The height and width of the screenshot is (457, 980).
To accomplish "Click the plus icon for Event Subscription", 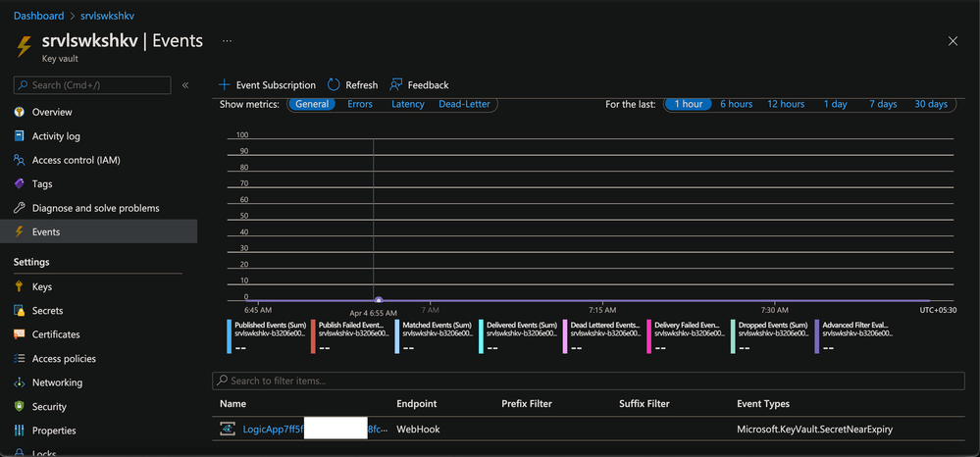I will click(225, 85).
